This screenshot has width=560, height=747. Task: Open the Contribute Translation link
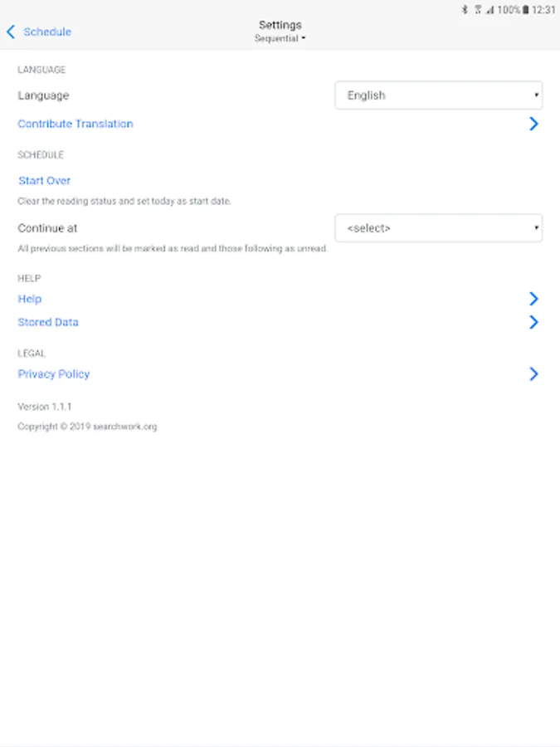click(x=75, y=124)
